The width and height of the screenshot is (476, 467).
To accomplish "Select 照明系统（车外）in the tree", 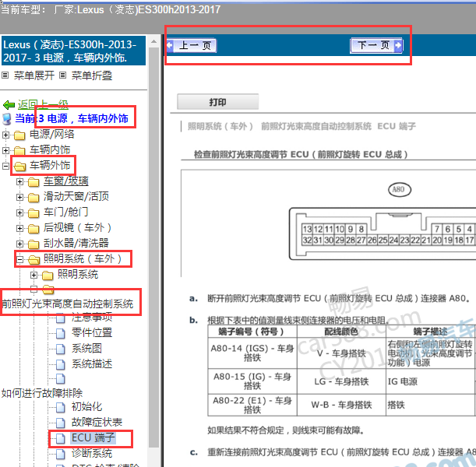I will click(83, 258).
